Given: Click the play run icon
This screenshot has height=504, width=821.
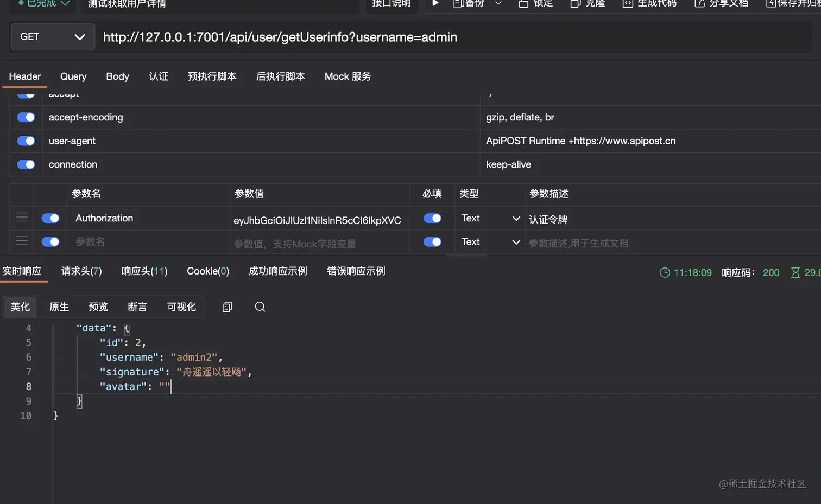Looking at the screenshot, I should point(435,3).
